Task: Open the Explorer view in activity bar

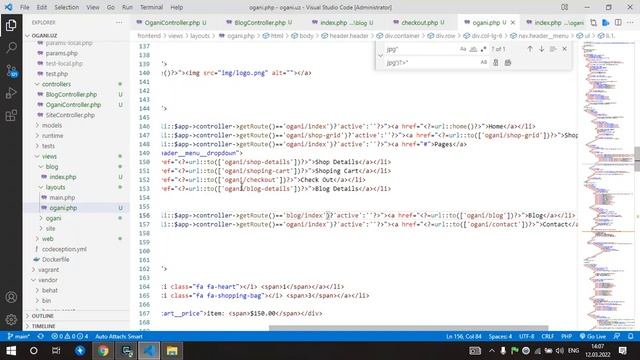Action: click(x=11, y=25)
